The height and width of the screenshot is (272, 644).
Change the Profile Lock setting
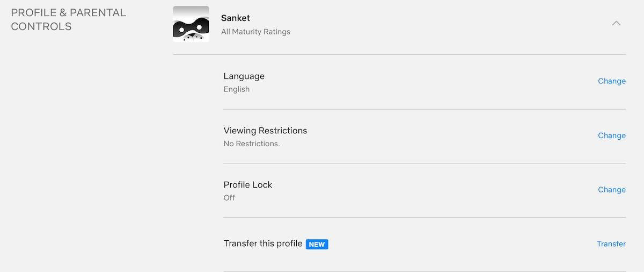612,190
